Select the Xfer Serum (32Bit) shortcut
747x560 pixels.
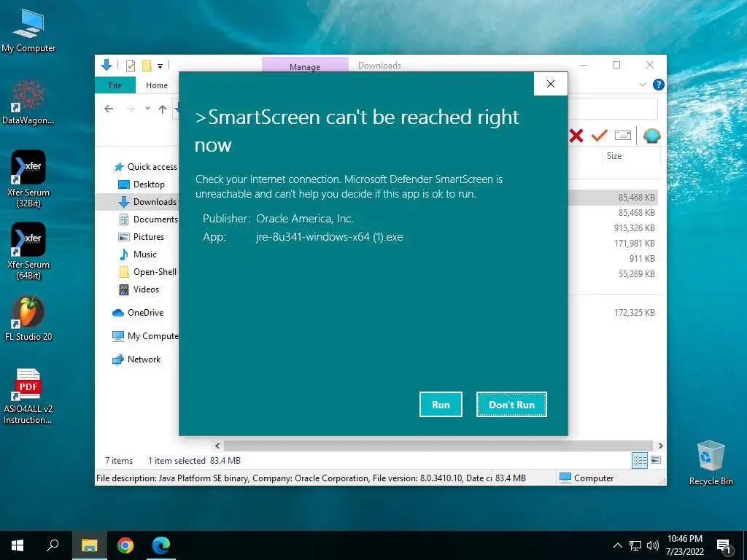tap(28, 179)
